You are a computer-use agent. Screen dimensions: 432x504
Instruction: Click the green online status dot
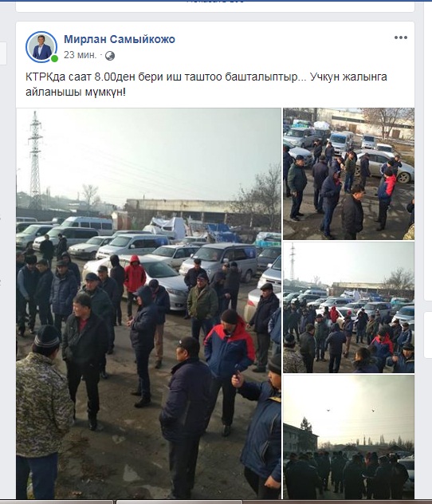click(x=54, y=58)
